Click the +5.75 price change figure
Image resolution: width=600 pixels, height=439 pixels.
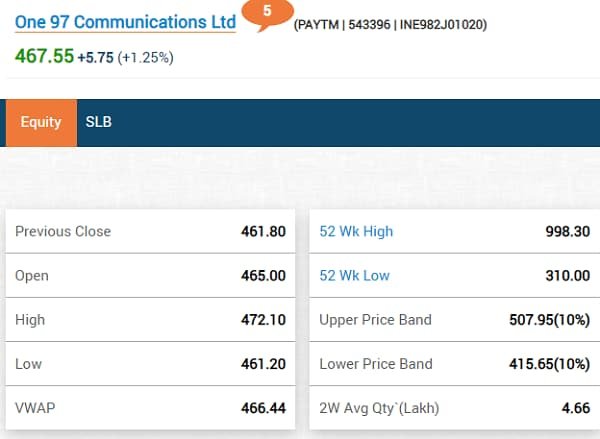pos(95,57)
